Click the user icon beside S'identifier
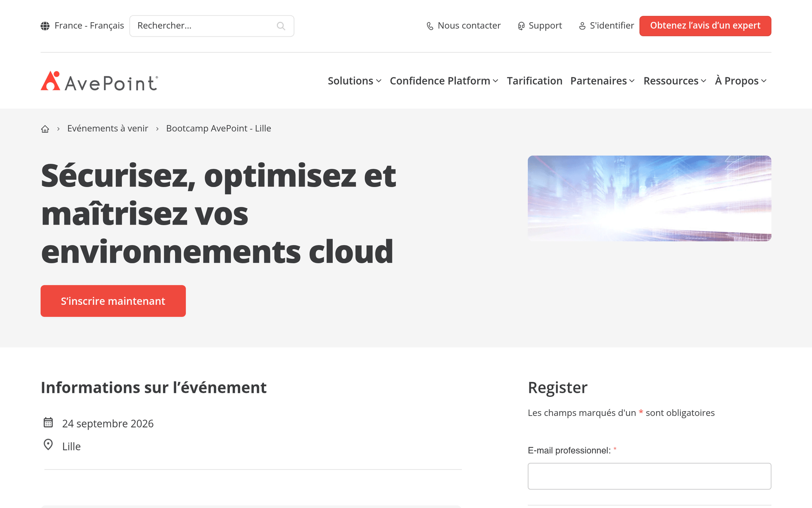The height and width of the screenshot is (508, 812). click(582, 26)
